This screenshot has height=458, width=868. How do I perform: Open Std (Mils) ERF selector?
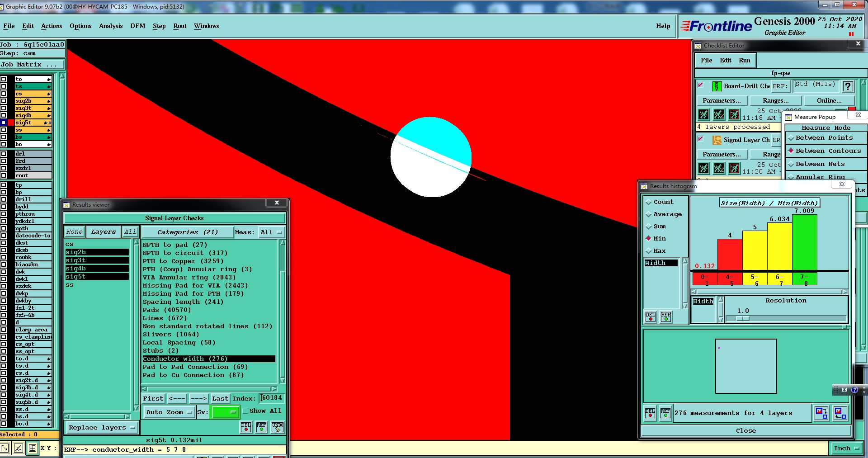pos(816,86)
